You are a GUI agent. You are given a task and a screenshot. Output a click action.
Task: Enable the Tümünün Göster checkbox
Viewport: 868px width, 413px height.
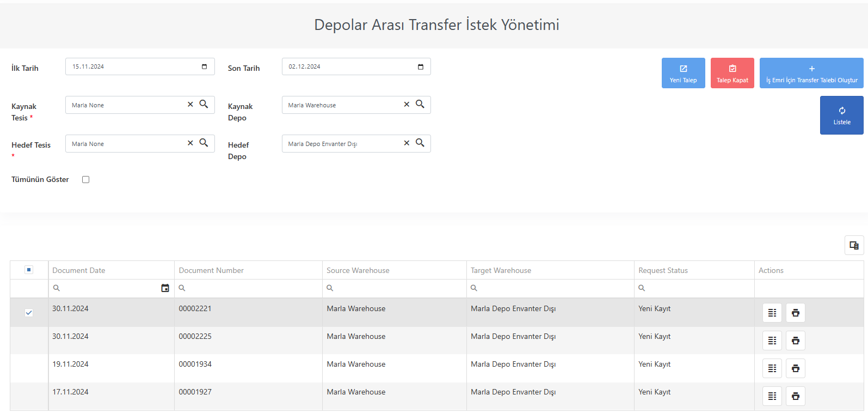coord(85,179)
